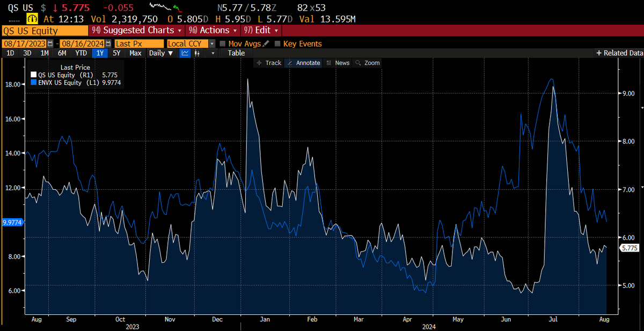Switch to the Max range tab

(135, 53)
